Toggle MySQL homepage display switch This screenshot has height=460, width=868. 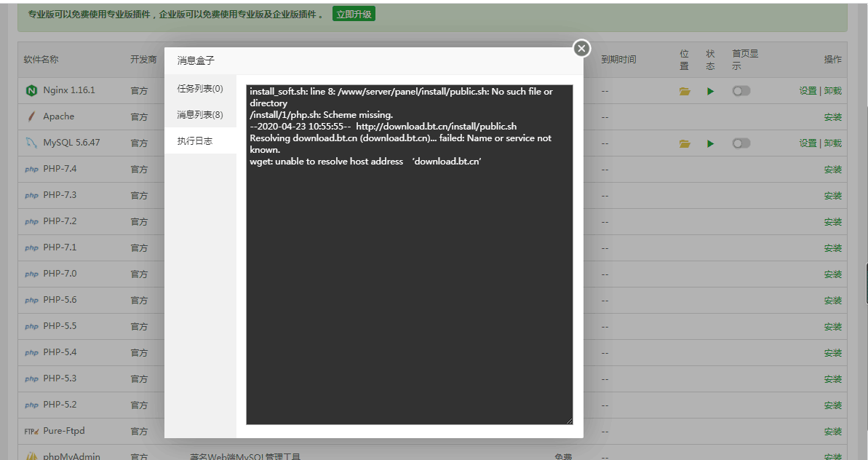[741, 143]
